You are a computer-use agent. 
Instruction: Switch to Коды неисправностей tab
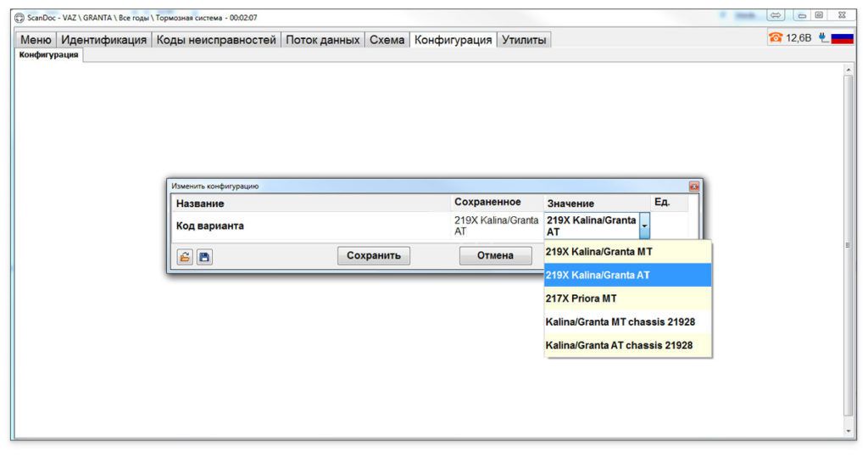[216, 40]
